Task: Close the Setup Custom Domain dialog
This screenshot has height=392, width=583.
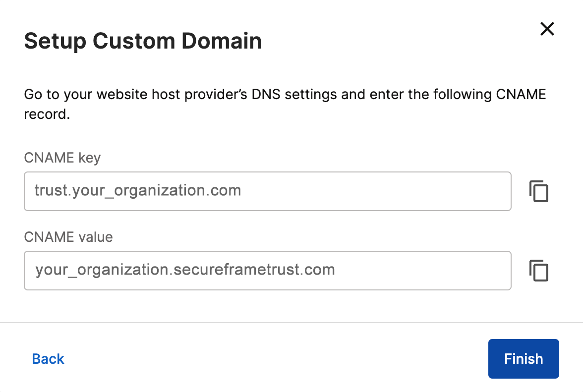Action: (x=547, y=29)
